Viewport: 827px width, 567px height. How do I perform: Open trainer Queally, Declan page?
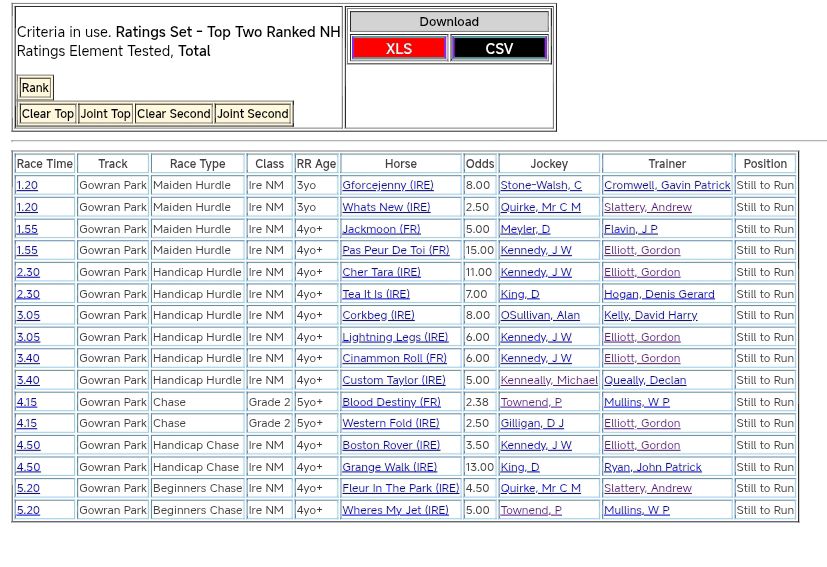(645, 381)
